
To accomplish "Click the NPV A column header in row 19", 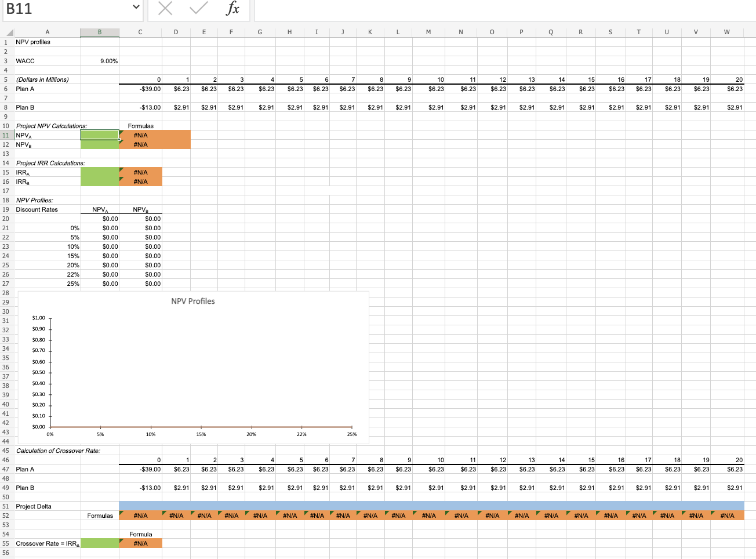I will [100, 209].
